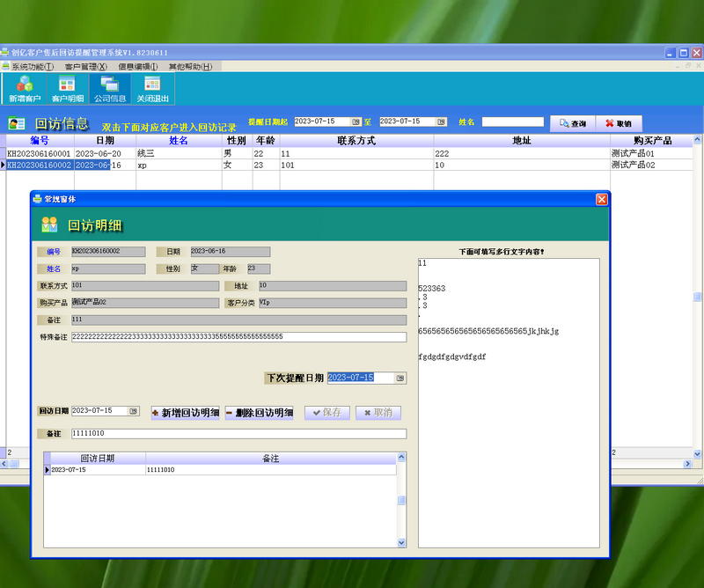The image size is (704, 588).
Task: Click 日期 column header in main table
Action: pyautogui.click(x=105, y=141)
